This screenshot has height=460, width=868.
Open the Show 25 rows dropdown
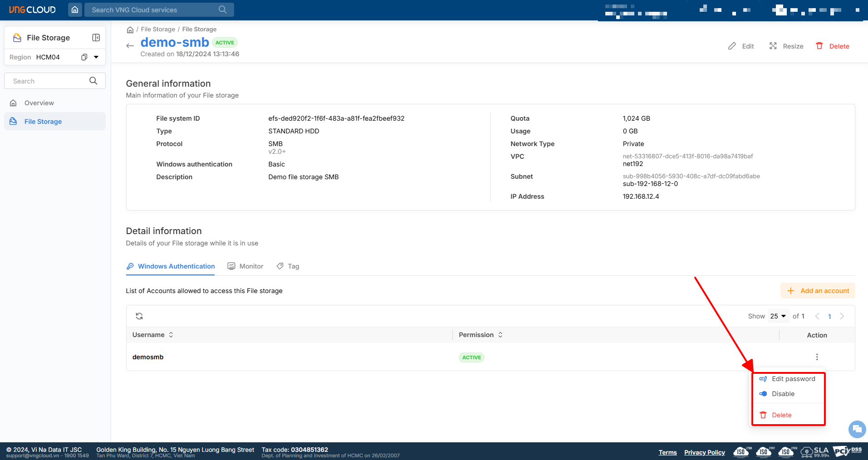[x=778, y=316]
